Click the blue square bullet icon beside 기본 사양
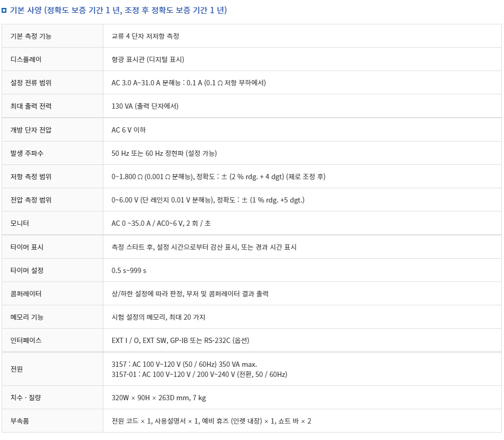Screen dimensions: 504x440 click(x=4, y=10)
